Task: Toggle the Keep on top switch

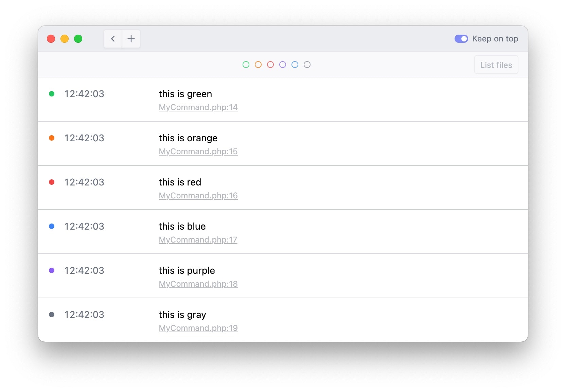Action: click(x=461, y=39)
